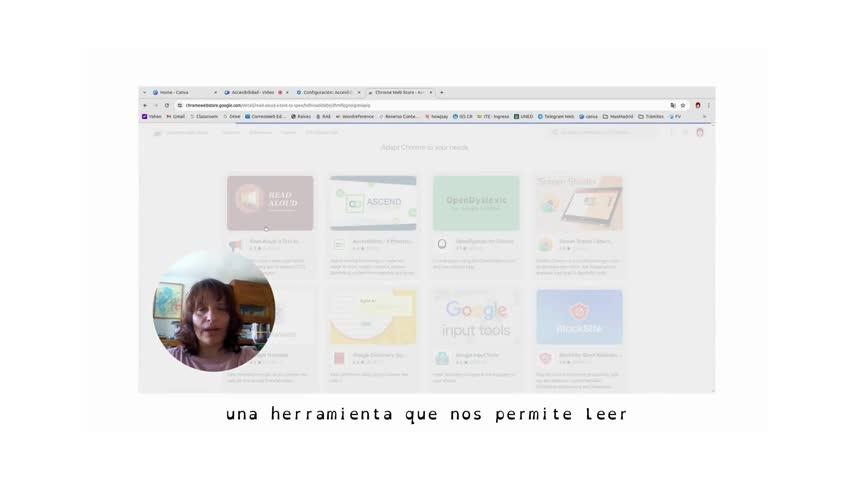Switch to the Home - Canva tab

point(182,93)
